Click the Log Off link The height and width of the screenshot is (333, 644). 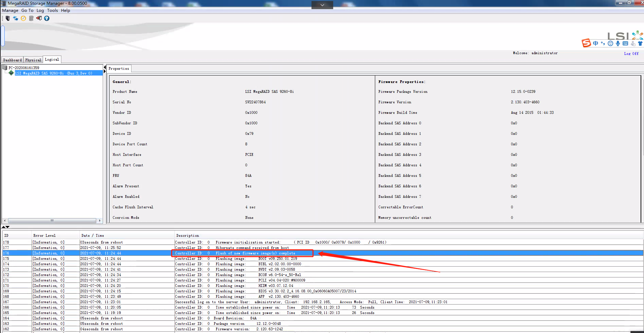[631, 54]
